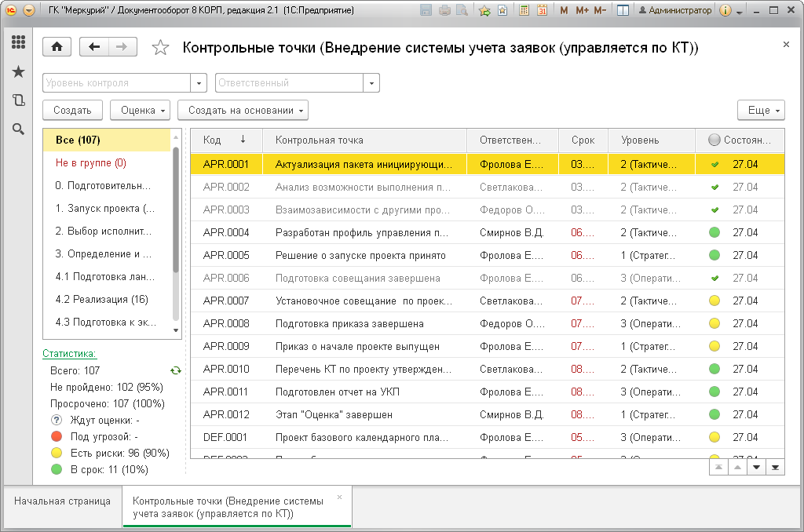The height and width of the screenshot is (532, 804).
Task: Select group Не в группе (0)
Action: coord(107,163)
